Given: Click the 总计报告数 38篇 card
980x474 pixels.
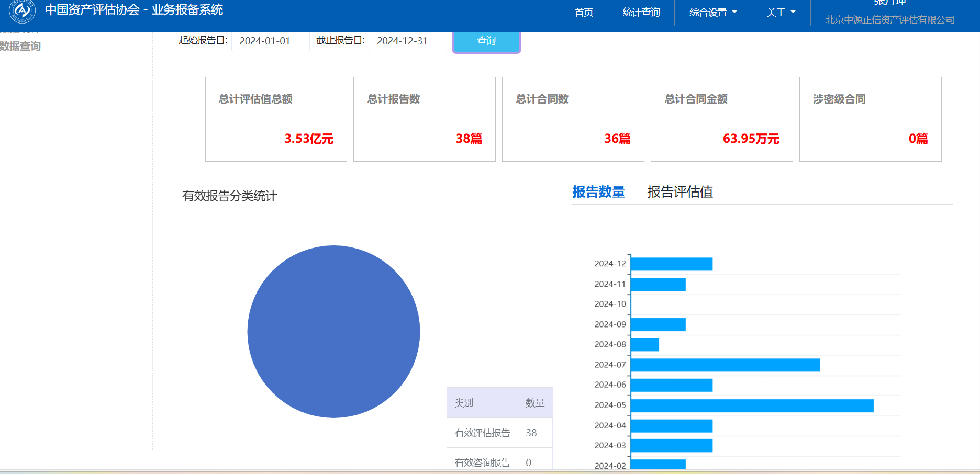Looking at the screenshot, I should tap(424, 119).
